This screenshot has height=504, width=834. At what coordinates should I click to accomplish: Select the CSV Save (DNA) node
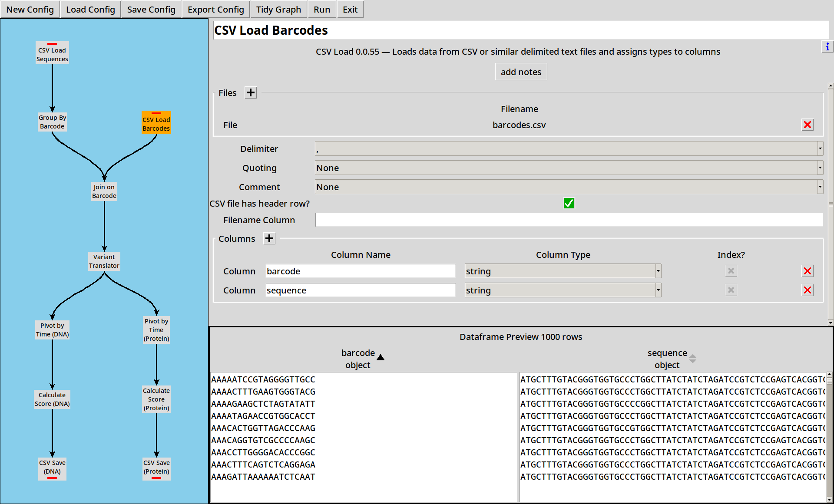pyautogui.click(x=52, y=469)
